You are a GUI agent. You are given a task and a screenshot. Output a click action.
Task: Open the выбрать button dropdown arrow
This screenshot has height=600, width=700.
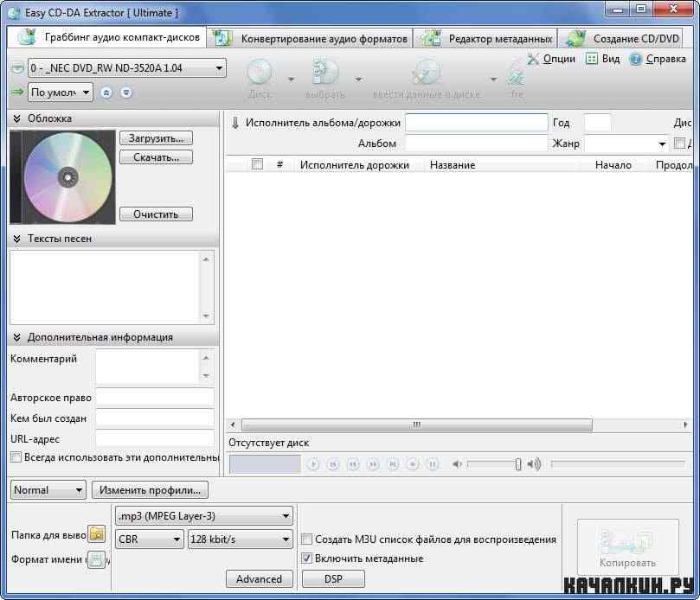click(358, 80)
